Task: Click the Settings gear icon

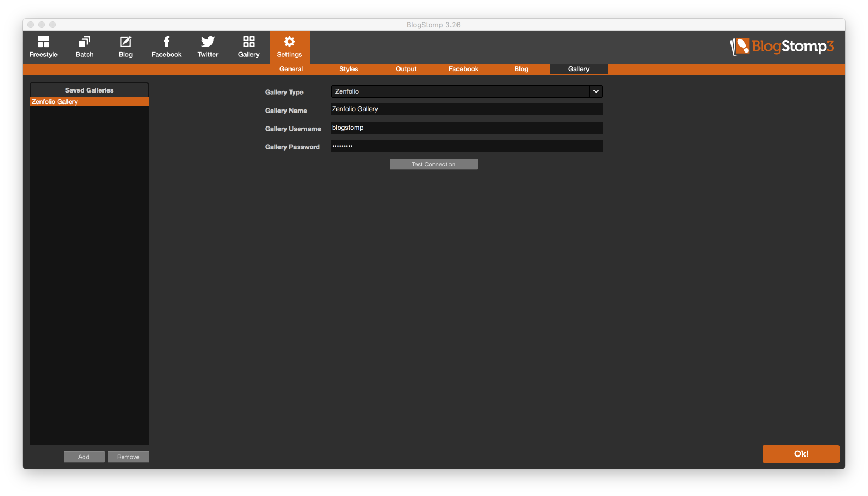Action: click(x=289, y=42)
